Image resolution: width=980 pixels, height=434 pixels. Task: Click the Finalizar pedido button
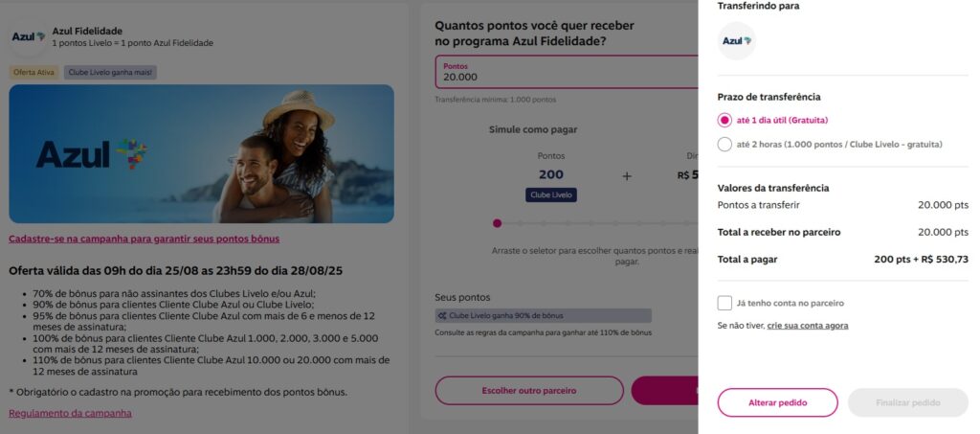coord(907,402)
